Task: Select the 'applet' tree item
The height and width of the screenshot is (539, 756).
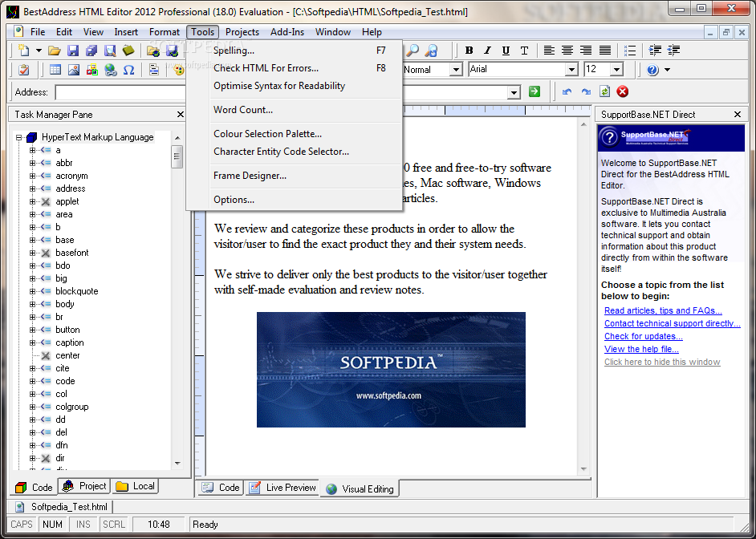Action: click(x=67, y=201)
